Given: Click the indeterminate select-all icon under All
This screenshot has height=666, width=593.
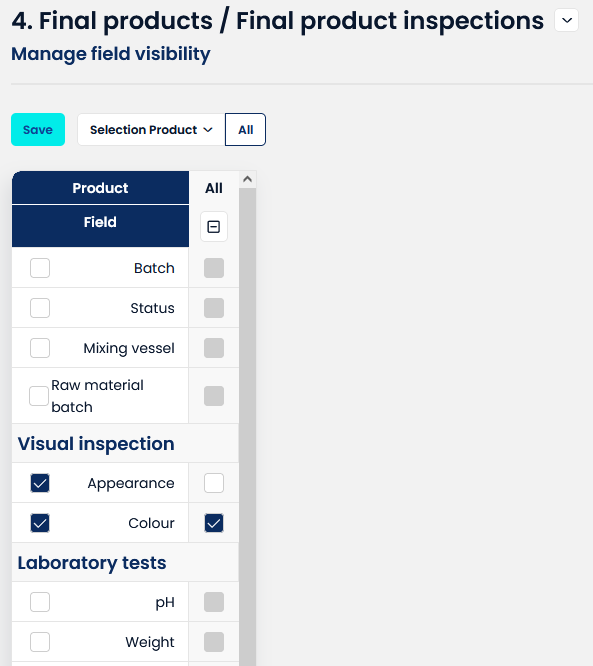Looking at the screenshot, I should click(x=214, y=227).
